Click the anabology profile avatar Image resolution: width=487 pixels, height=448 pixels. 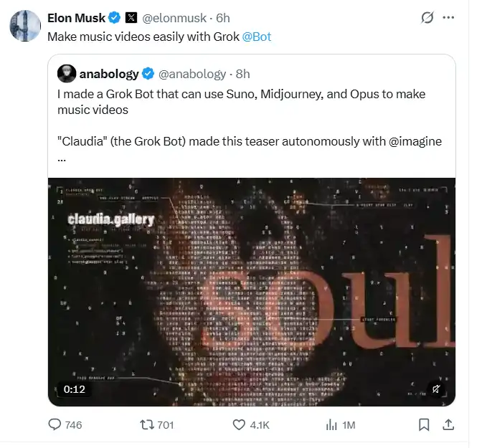[67, 74]
